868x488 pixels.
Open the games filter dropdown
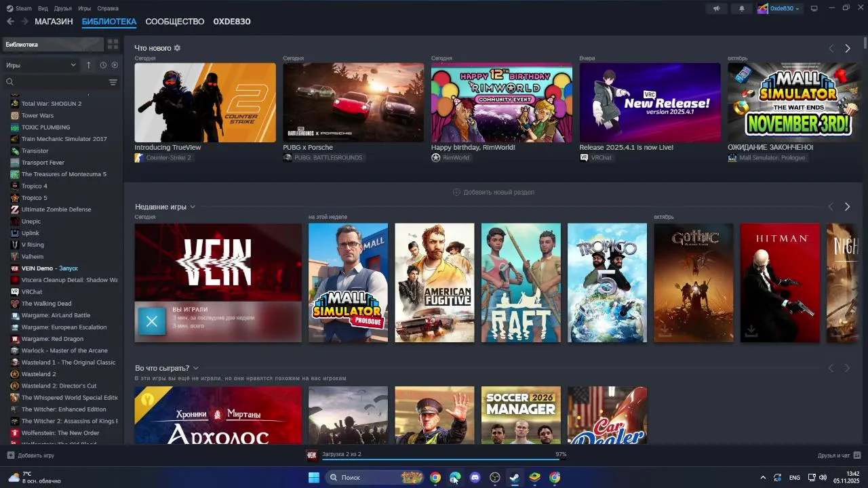(x=41, y=65)
